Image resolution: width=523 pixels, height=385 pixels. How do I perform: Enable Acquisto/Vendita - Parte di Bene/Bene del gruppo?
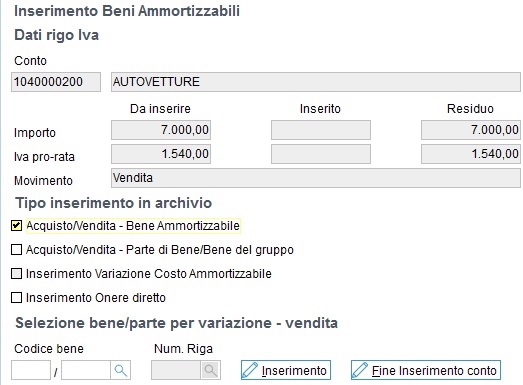[x=16, y=250]
